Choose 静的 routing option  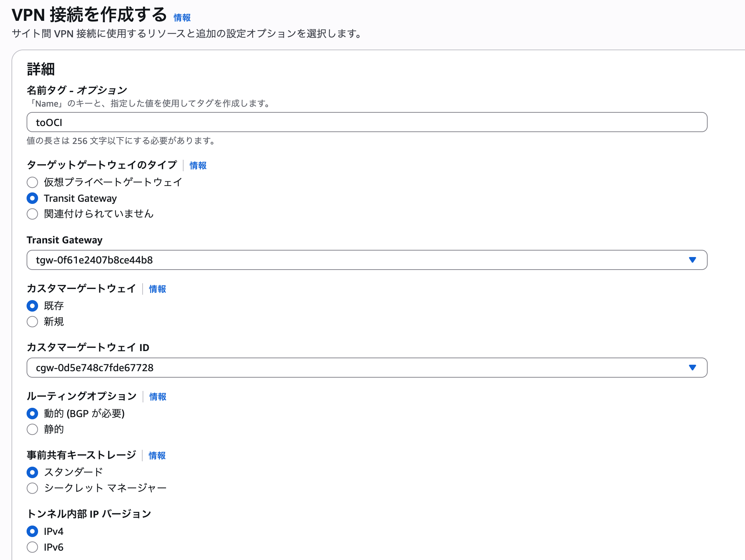pos(32,429)
